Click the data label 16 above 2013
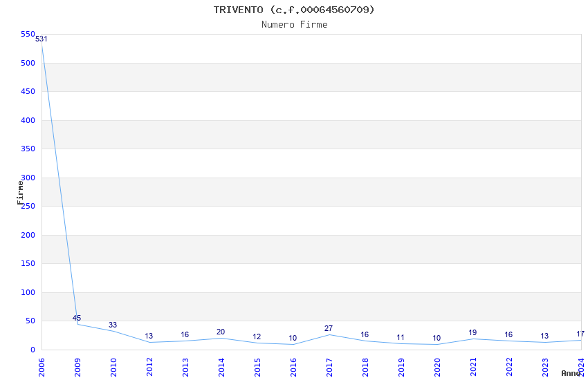Screen dimensions: 588x380 click(x=185, y=334)
